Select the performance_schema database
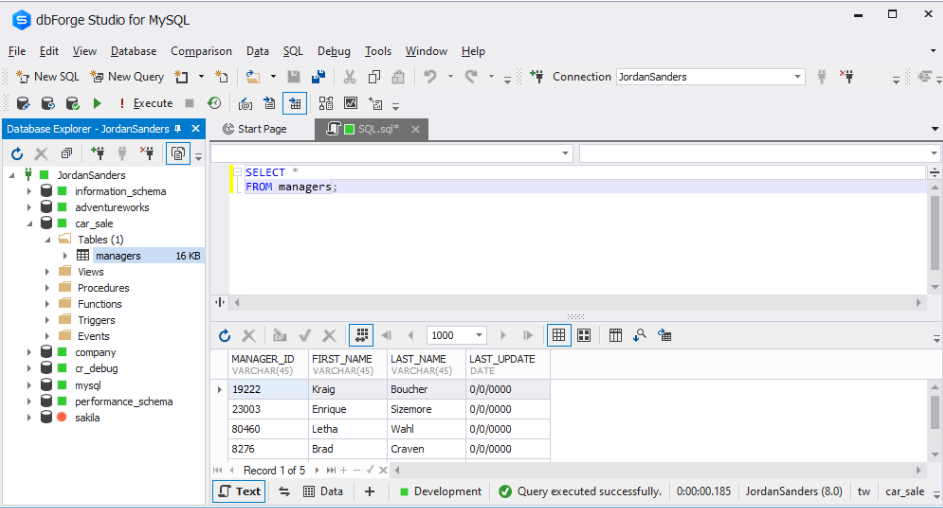This screenshot has height=508, width=943. [123, 402]
